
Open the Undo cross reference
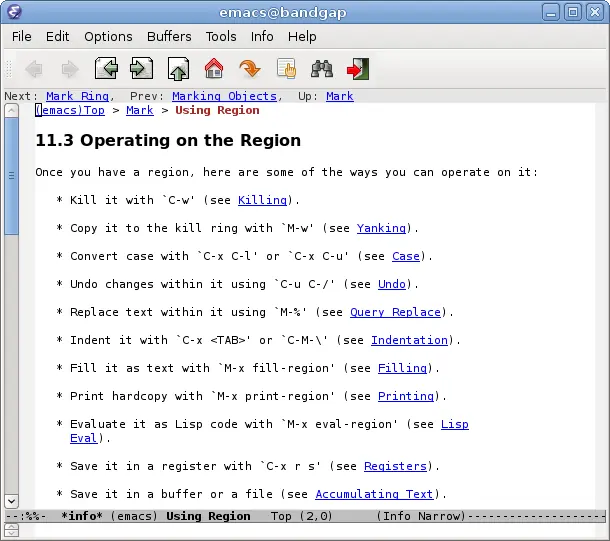[x=392, y=284]
